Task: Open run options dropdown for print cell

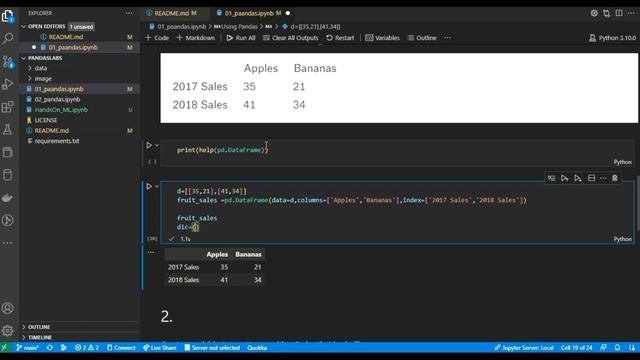Action: (157, 145)
